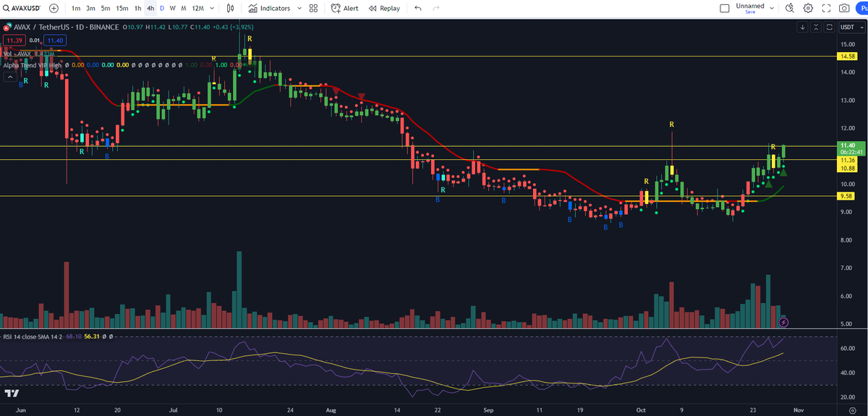The image size is (868, 416).
Task: Click the 14.58 price level label
Action: click(847, 56)
